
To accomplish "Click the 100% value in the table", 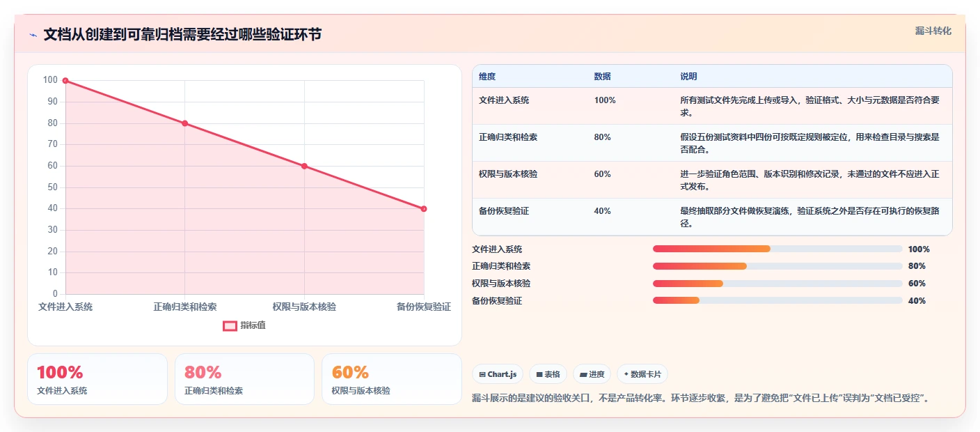I will (605, 100).
